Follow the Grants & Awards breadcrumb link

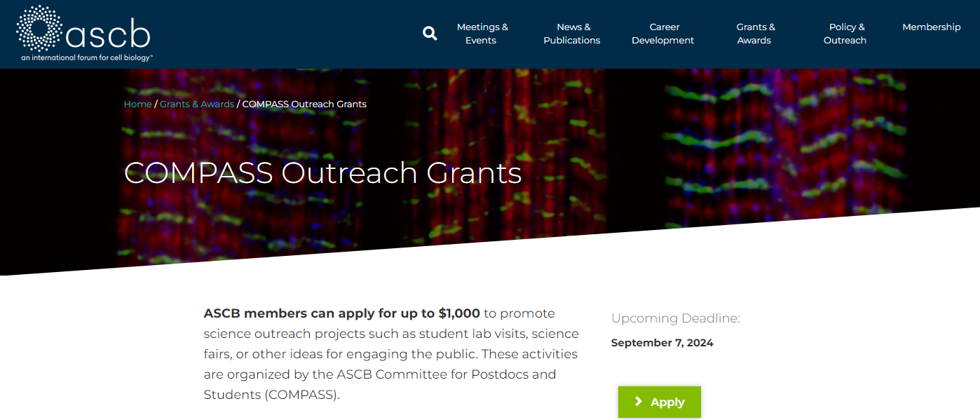(197, 104)
